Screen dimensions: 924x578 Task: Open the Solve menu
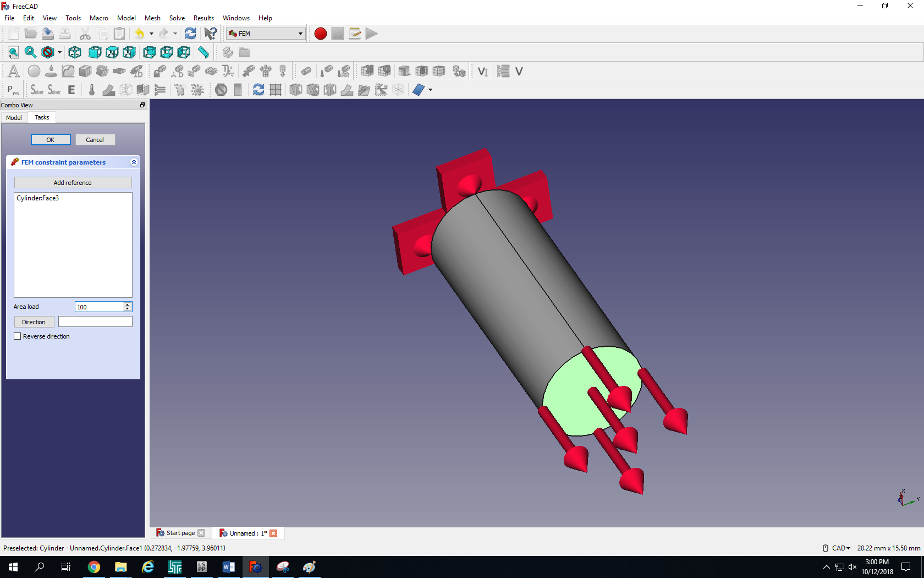click(x=177, y=18)
